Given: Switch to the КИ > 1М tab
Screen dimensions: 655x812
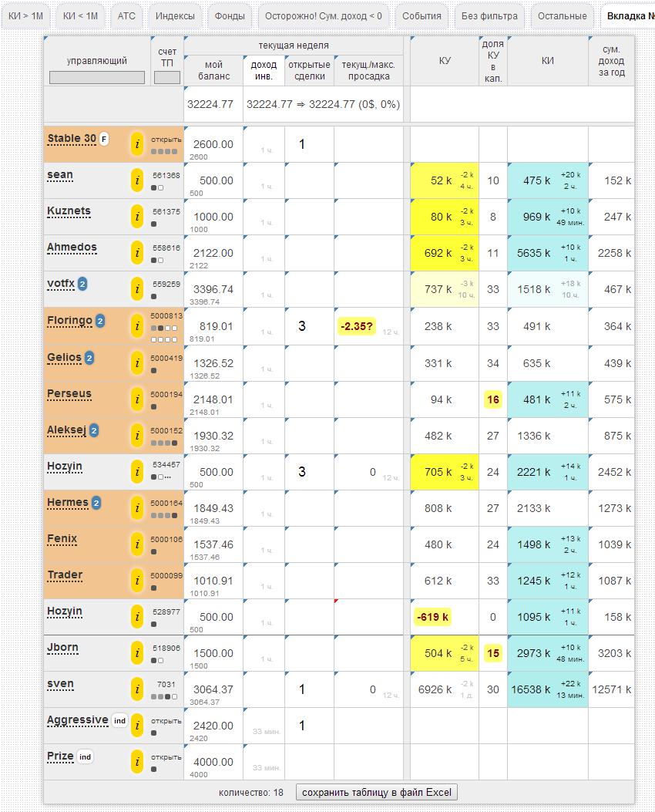Looking at the screenshot, I should click(x=26, y=16).
